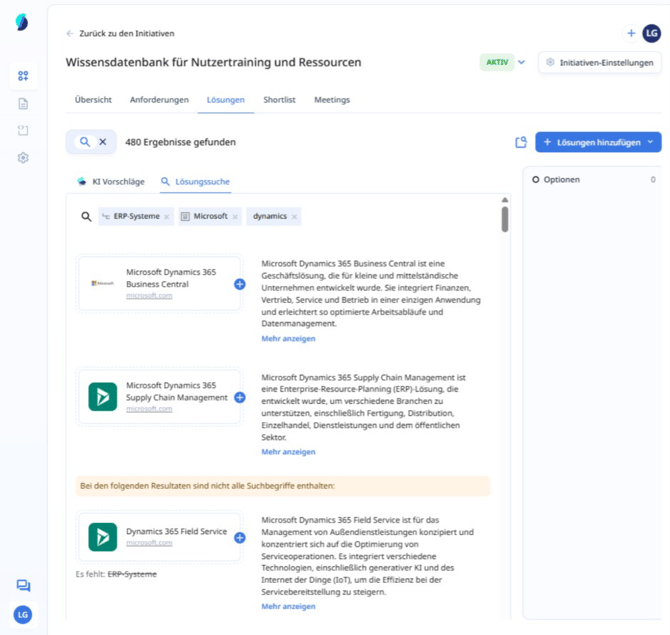Open the clipboard icon in sidebar
Image resolution: width=670 pixels, height=635 pixels.
pos(23,130)
